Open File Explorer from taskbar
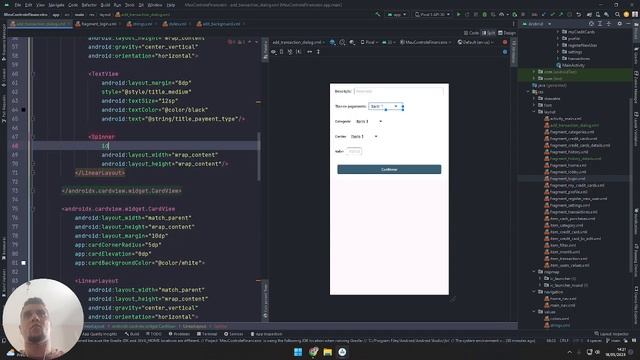Viewport: 640px width, 360px height. pyautogui.click(x=327, y=352)
